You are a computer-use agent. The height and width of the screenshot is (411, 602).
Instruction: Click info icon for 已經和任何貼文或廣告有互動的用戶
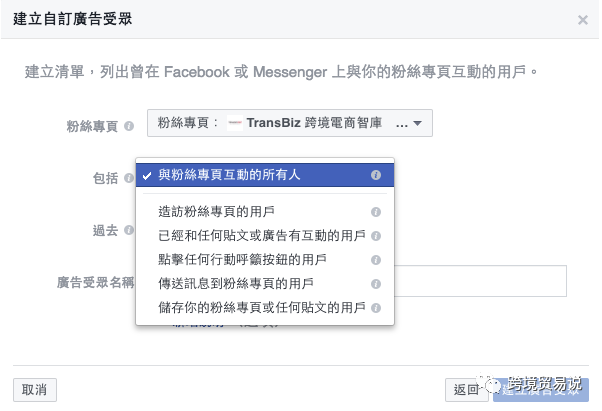pyautogui.click(x=376, y=236)
